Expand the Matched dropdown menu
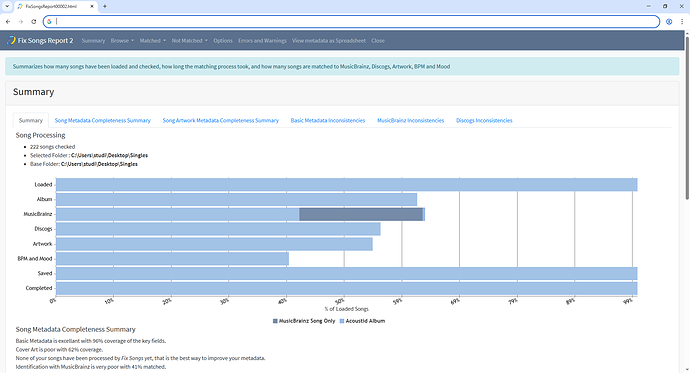The image size is (690, 373). point(153,40)
